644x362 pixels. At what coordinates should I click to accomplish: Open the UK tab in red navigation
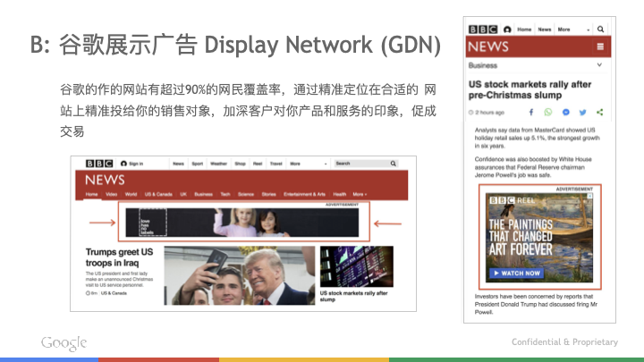point(183,194)
